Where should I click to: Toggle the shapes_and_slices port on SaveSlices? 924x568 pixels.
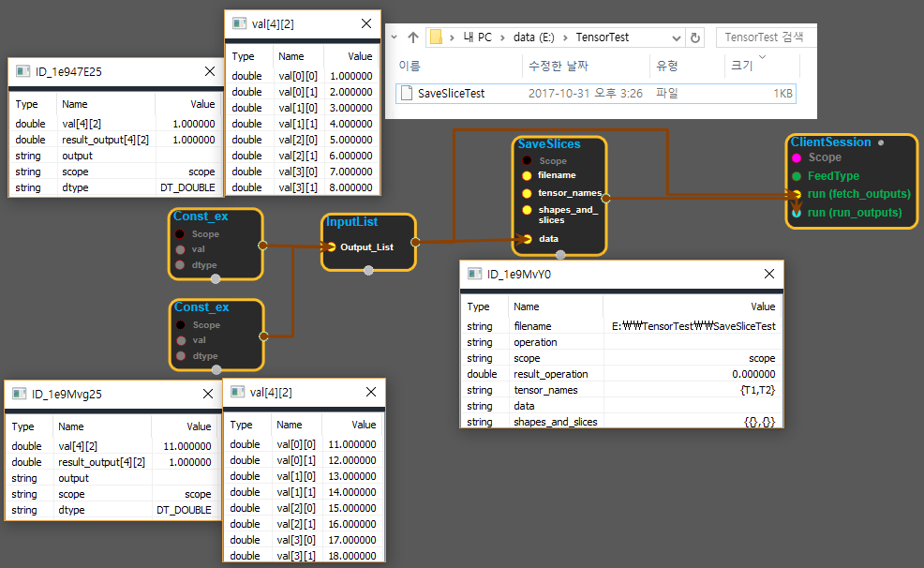pyautogui.click(x=527, y=210)
